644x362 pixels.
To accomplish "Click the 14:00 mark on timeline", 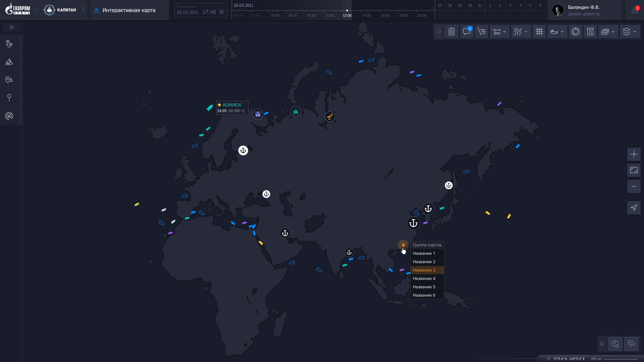I will (x=366, y=15).
